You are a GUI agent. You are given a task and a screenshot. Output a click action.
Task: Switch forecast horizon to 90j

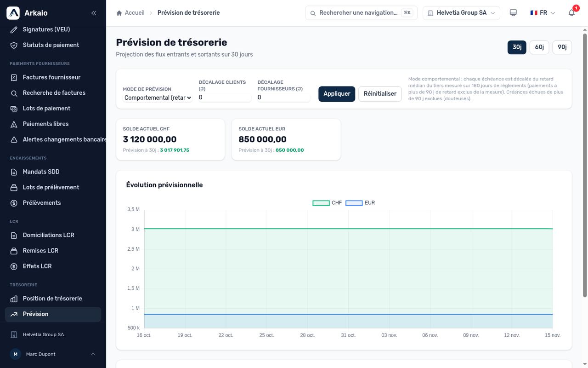[562, 47]
